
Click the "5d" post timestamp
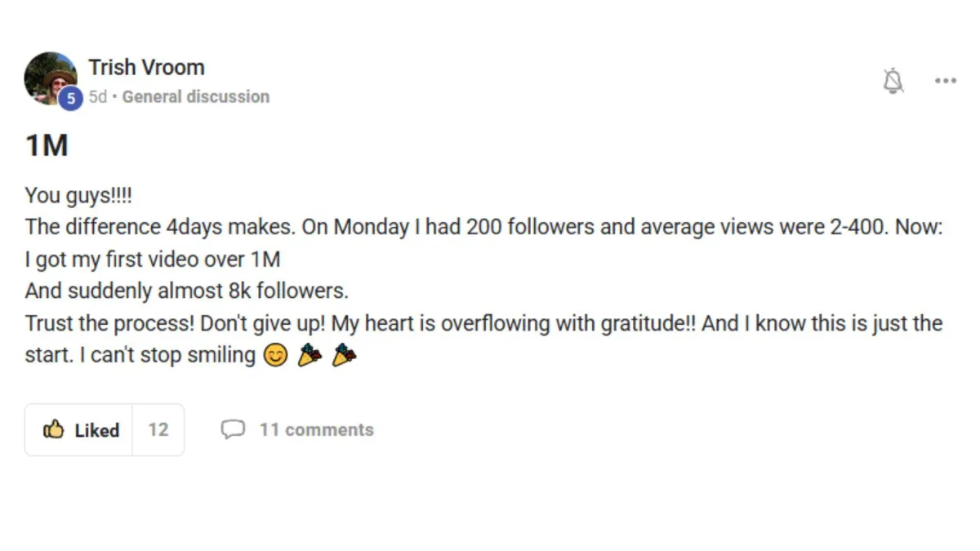tap(97, 96)
